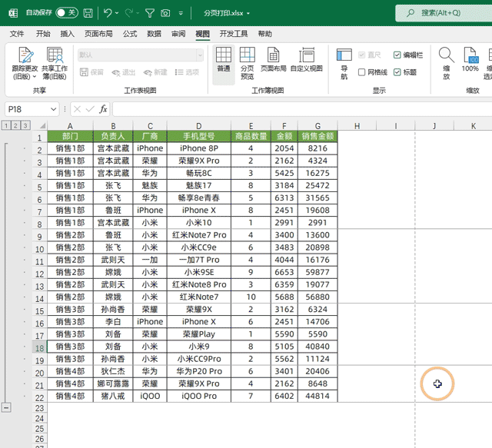Click the 销售金额 header cell
Viewport: 492px width, 448px height.
[317, 136]
